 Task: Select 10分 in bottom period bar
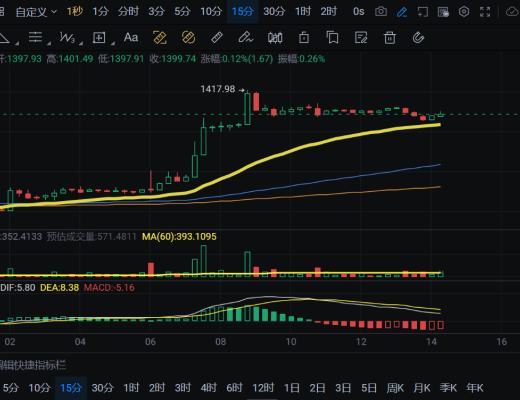pos(39,388)
